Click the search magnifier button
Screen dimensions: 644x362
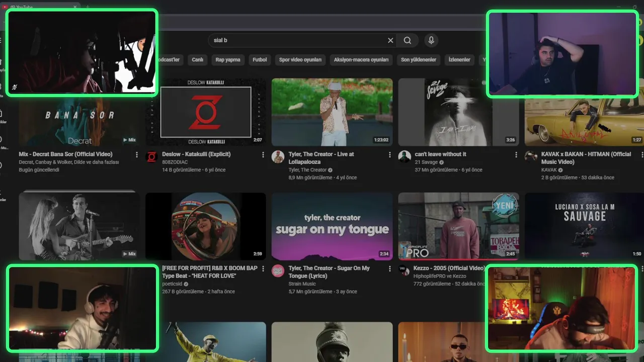(x=408, y=40)
